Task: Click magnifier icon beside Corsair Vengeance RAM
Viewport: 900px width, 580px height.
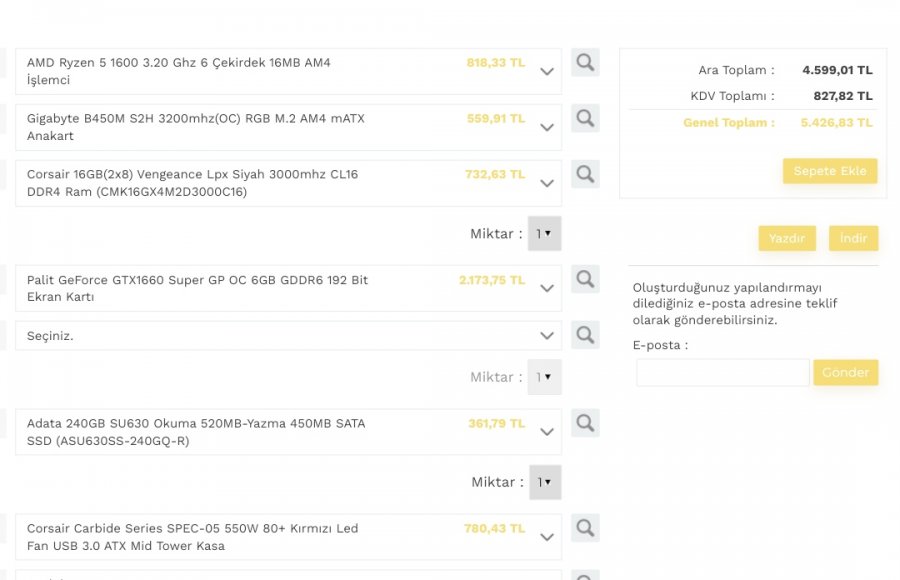Action: point(585,175)
